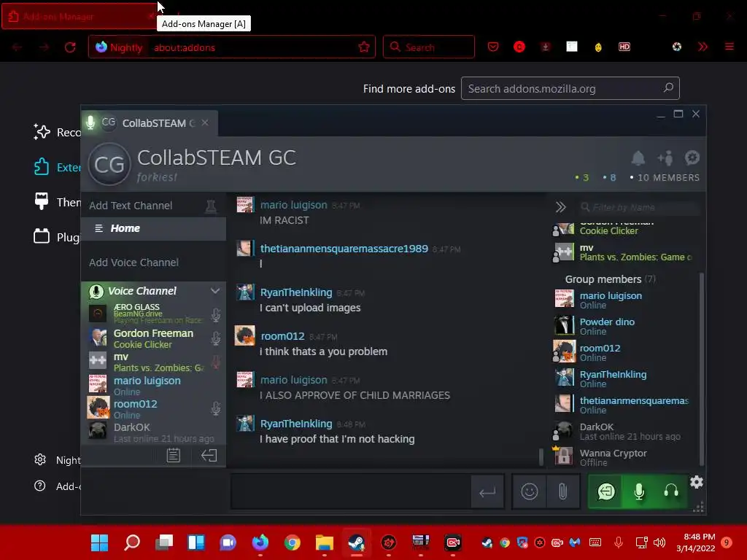Click the green chat leave voice icon
Image resolution: width=747 pixels, height=560 pixels.
pyautogui.click(x=606, y=491)
